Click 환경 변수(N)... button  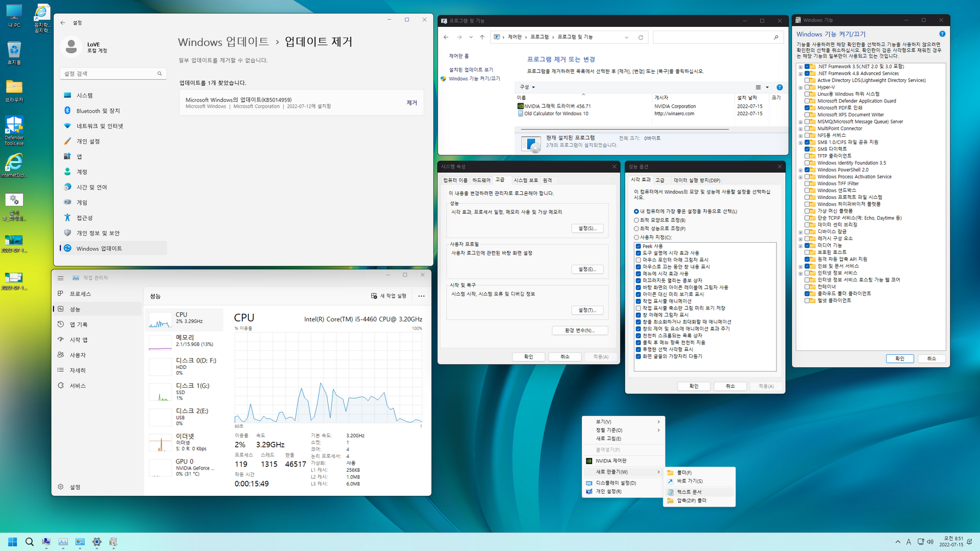579,330
